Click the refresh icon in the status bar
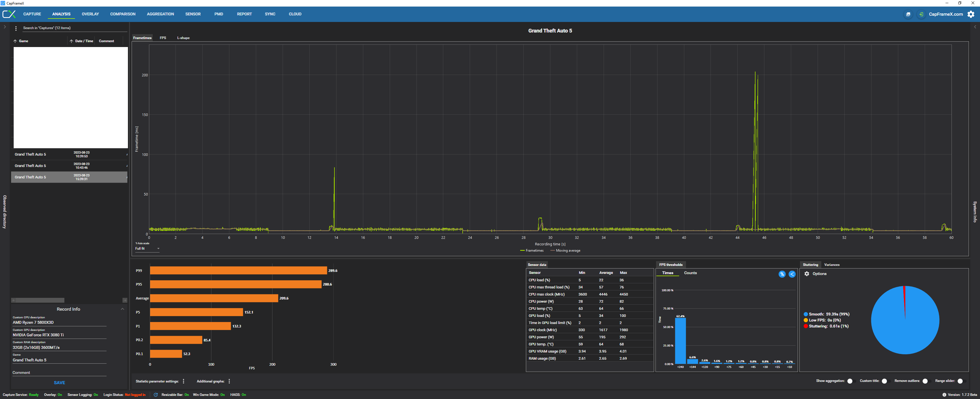980x399 pixels. (x=156, y=394)
